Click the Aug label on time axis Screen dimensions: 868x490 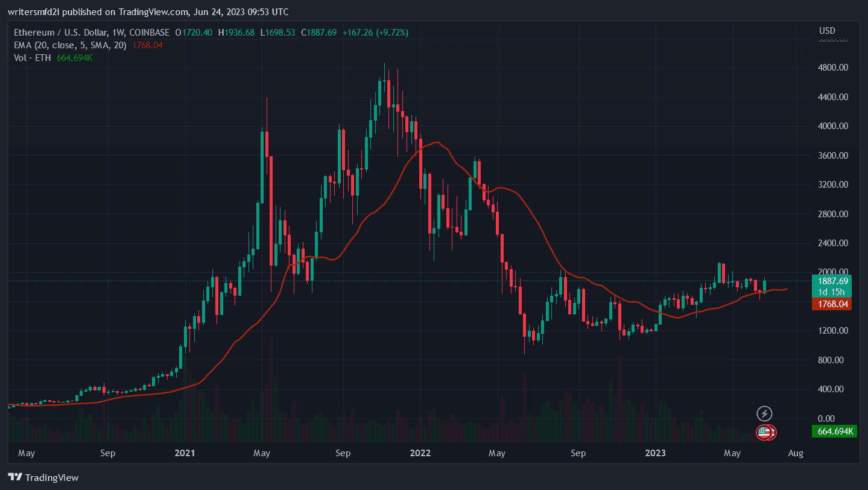tap(796, 453)
